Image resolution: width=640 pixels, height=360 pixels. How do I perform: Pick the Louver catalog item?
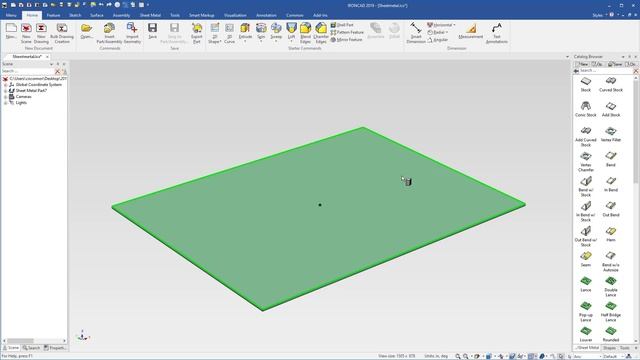click(586, 334)
